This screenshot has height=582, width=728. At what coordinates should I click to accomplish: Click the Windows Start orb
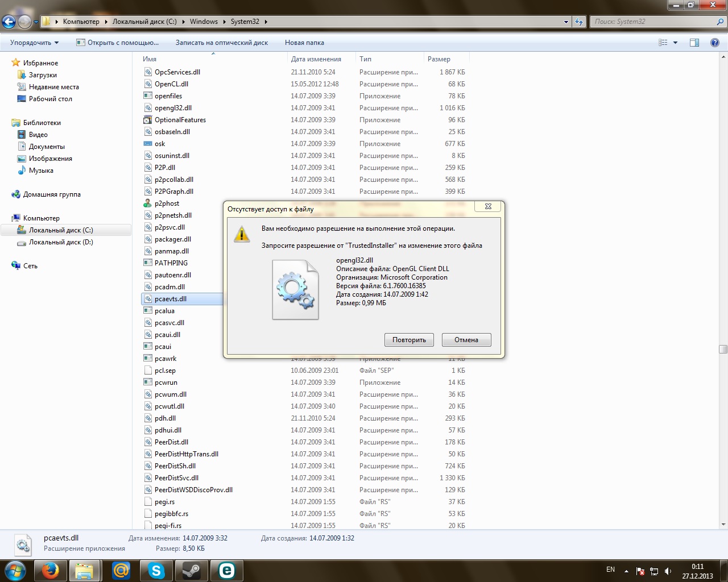point(15,570)
